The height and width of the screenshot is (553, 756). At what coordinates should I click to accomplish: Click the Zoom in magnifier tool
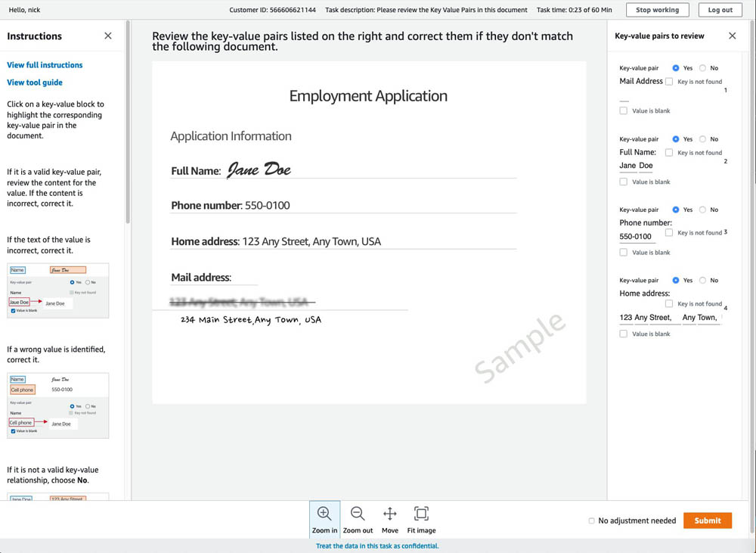(x=324, y=519)
